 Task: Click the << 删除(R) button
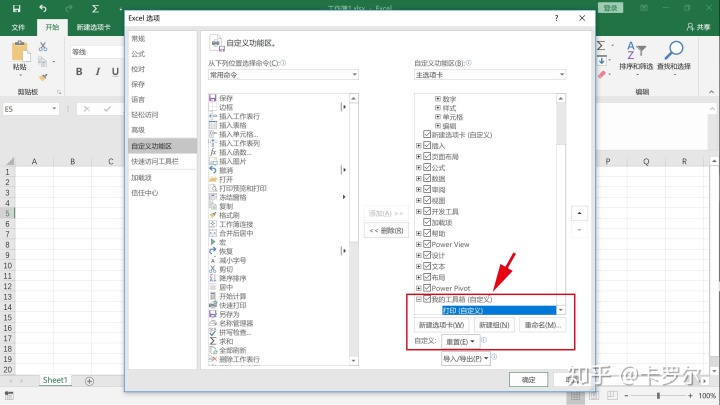pos(386,231)
